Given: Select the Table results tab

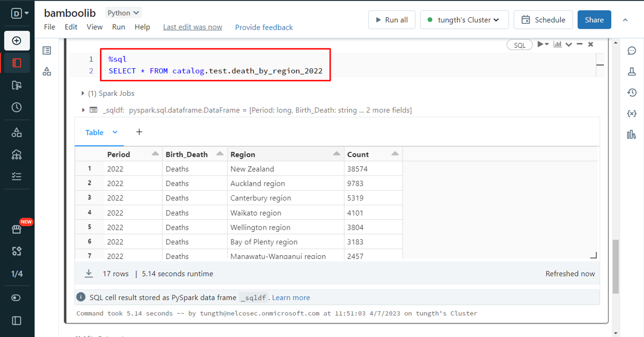Looking at the screenshot, I should pos(95,132).
